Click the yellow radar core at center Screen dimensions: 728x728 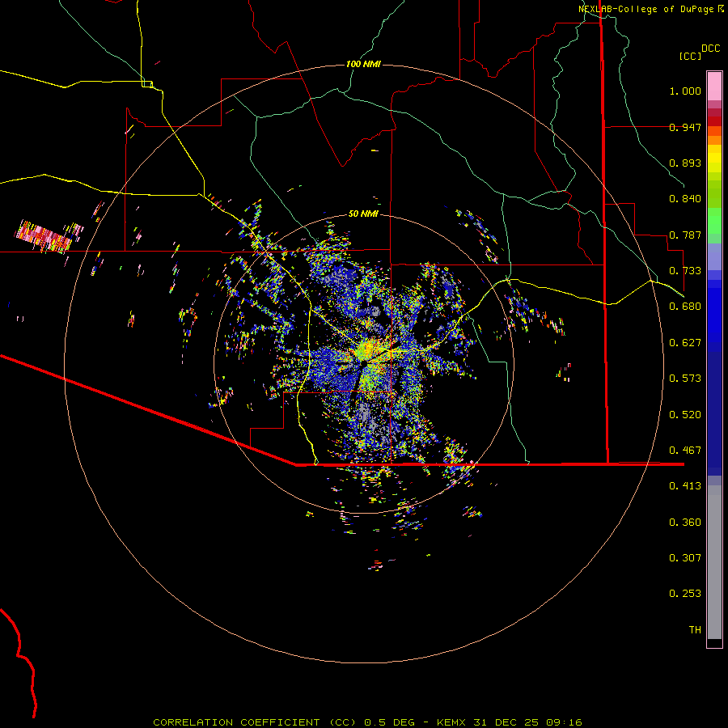[368, 349]
